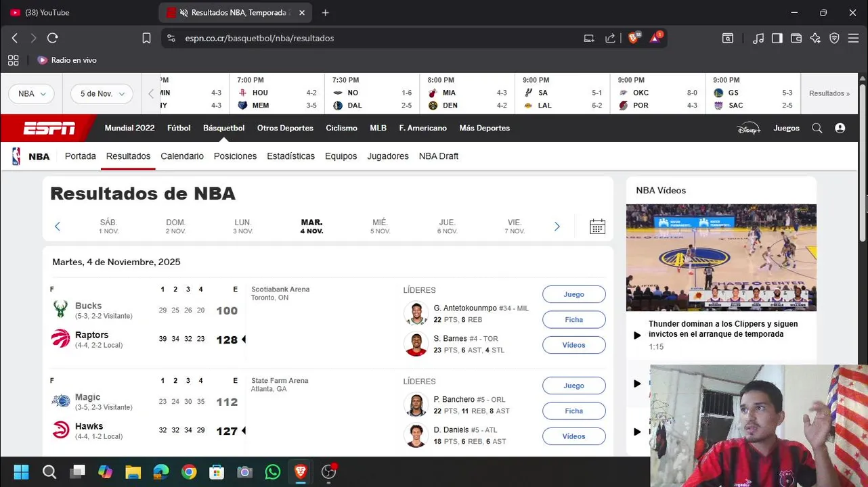Expand the 5 de Nov. date dropdown
868x487 pixels.
(x=102, y=93)
